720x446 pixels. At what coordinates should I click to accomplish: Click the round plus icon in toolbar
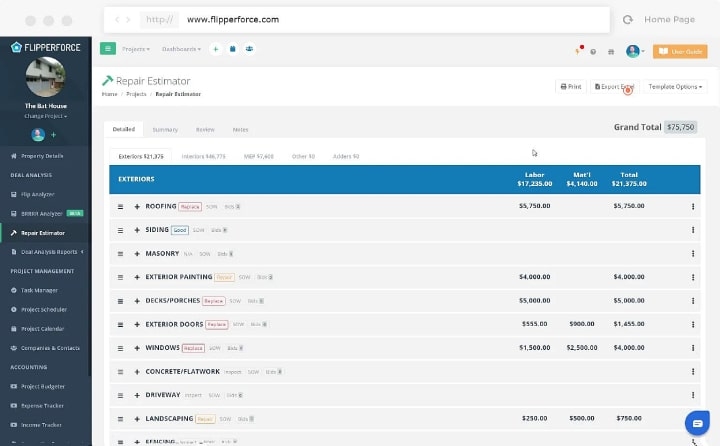coord(215,49)
